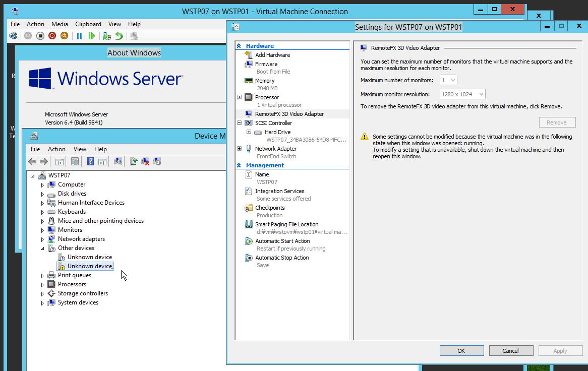
Task: Expand the Monitors node in Device Manager
Action: click(43, 229)
